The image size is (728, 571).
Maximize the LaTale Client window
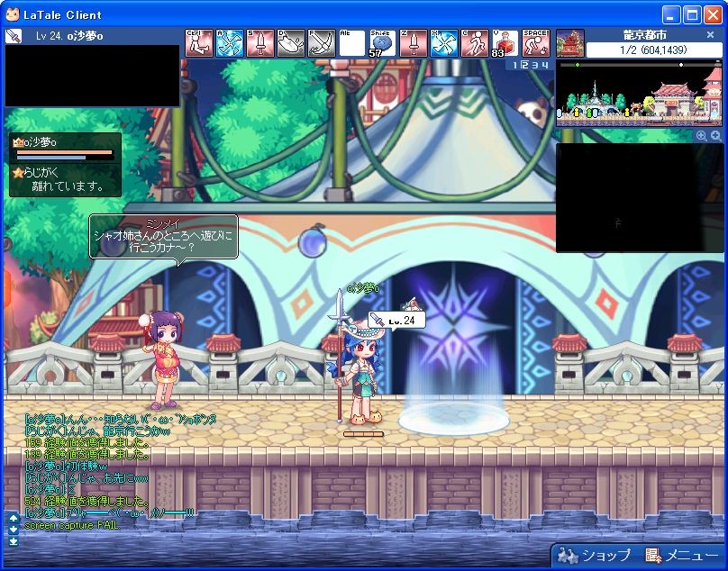point(692,14)
